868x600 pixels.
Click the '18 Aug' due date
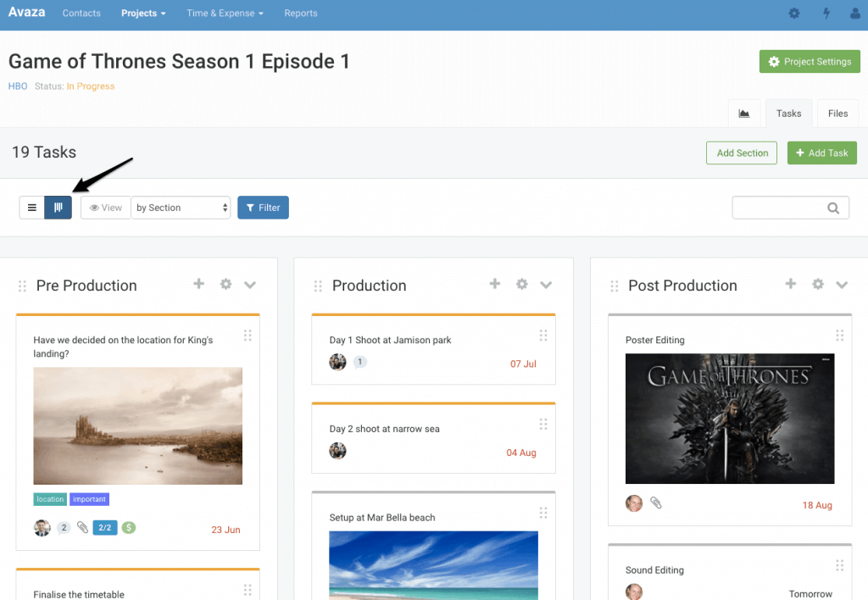817,505
